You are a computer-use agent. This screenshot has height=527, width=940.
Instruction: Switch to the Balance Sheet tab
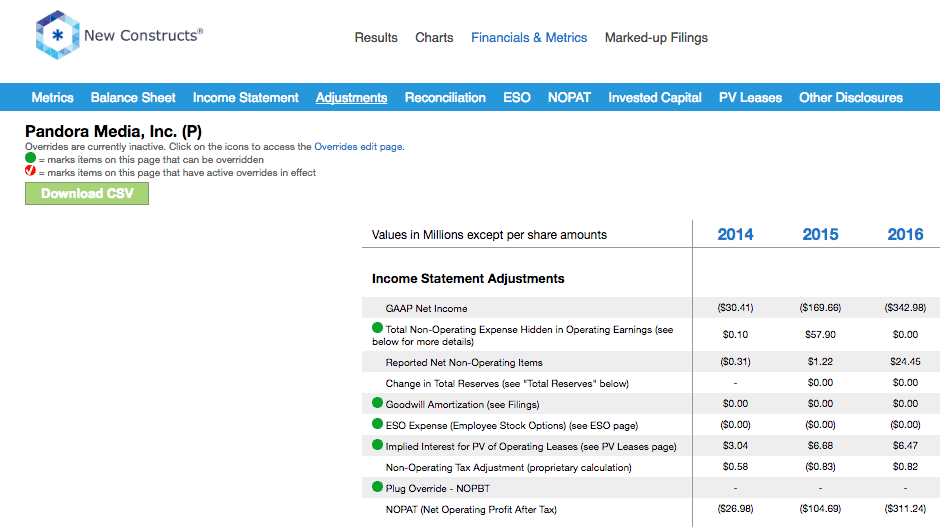point(133,97)
